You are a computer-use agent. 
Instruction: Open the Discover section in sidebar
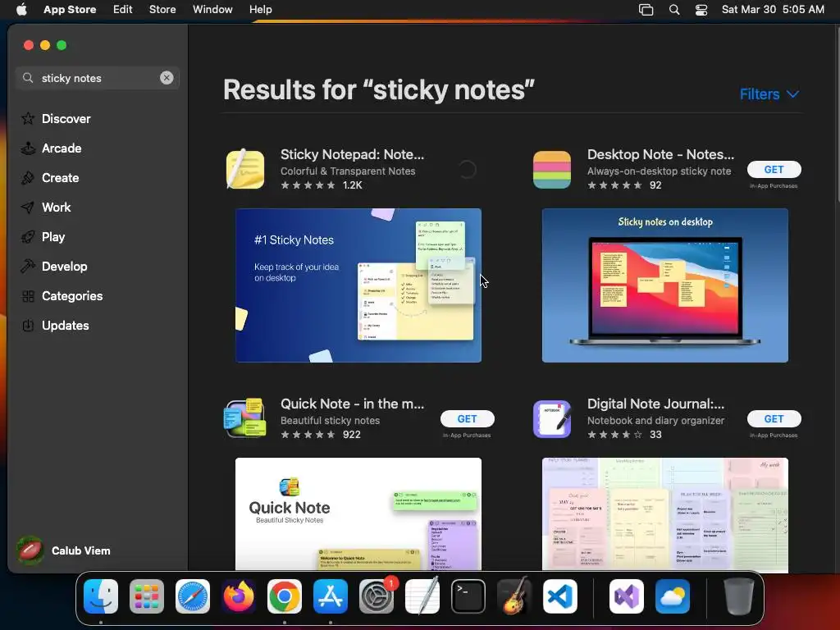(66, 119)
